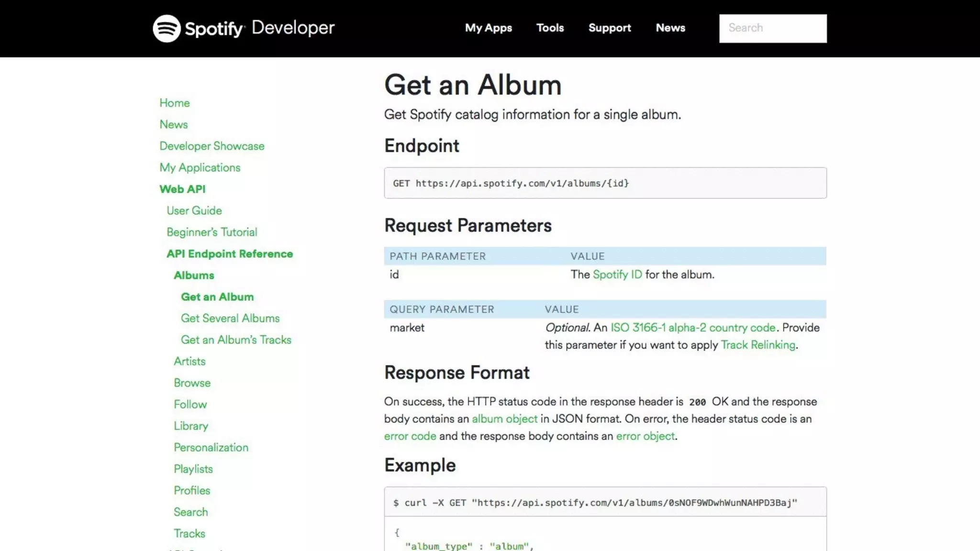Expand the API Endpoint Reference section

[229, 253]
